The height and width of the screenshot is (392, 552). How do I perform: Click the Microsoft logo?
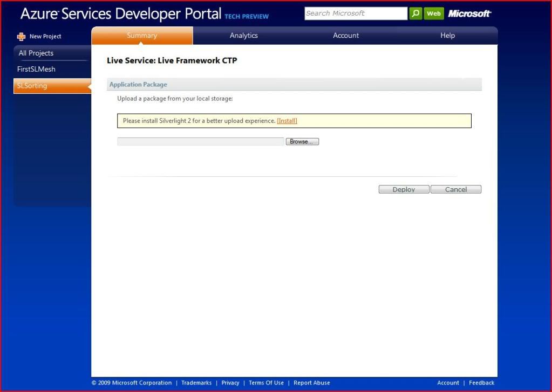click(469, 13)
